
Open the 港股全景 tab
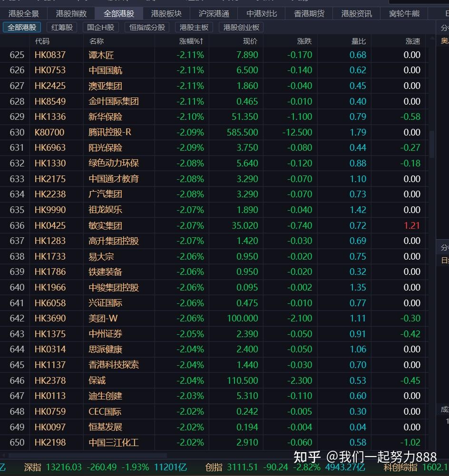[24, 14]
